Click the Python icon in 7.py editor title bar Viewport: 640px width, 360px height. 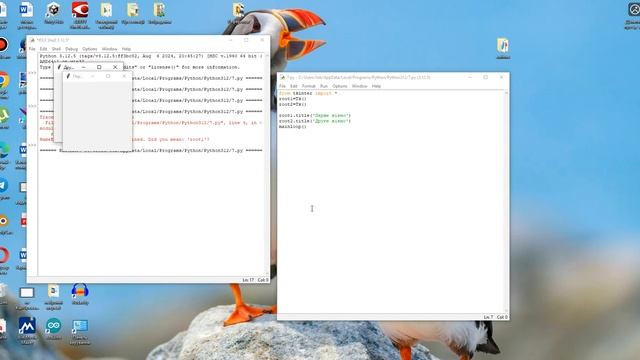pos(282,77)
